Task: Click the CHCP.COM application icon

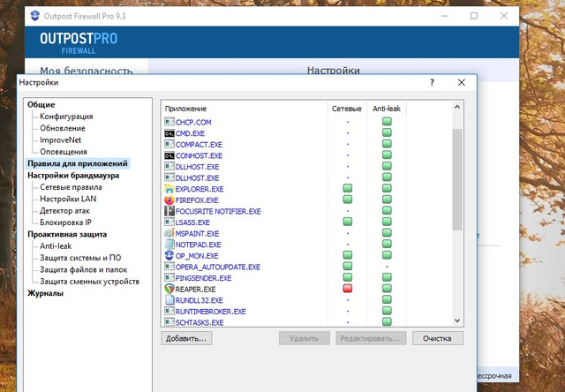Action: (169, 122)
